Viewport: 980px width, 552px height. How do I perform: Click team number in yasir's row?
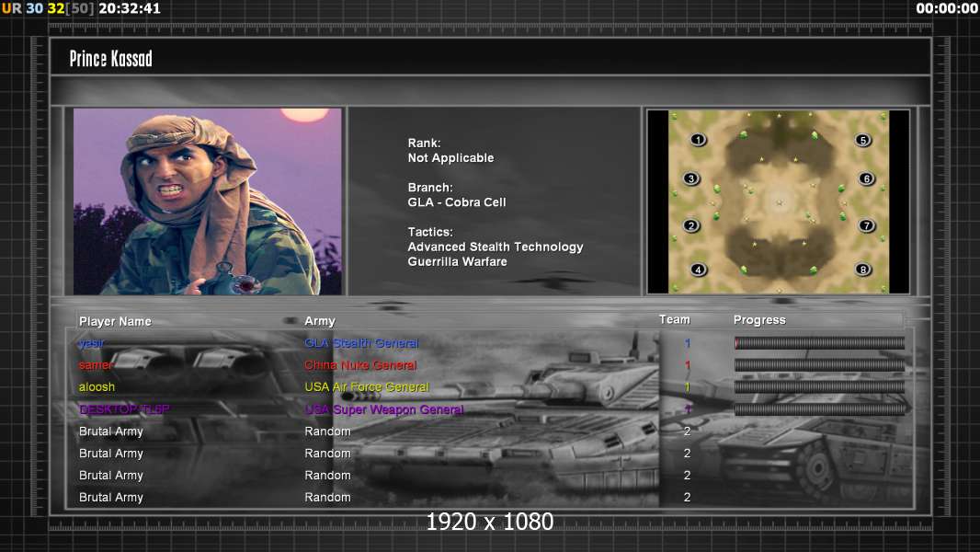[x=688, y=343]
